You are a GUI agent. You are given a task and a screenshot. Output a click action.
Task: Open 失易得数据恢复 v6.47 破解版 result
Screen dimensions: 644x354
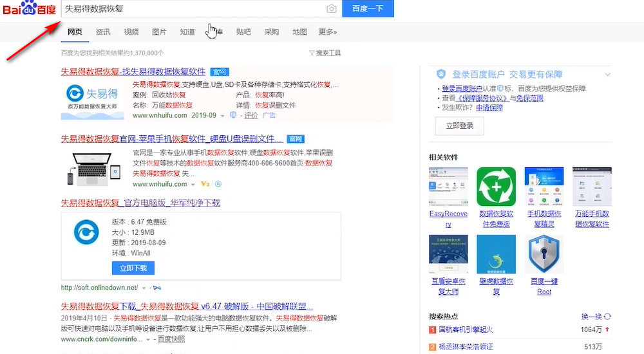[x=187, y=306]
